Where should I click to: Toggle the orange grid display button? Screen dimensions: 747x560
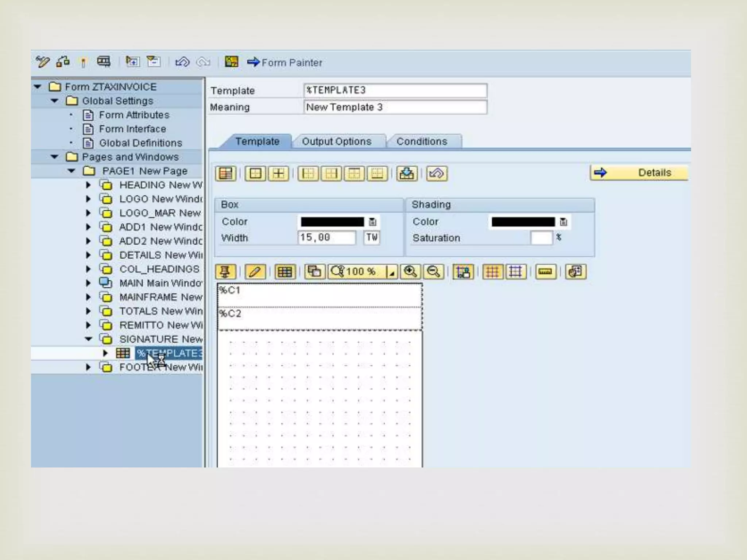tap(492, 272)
